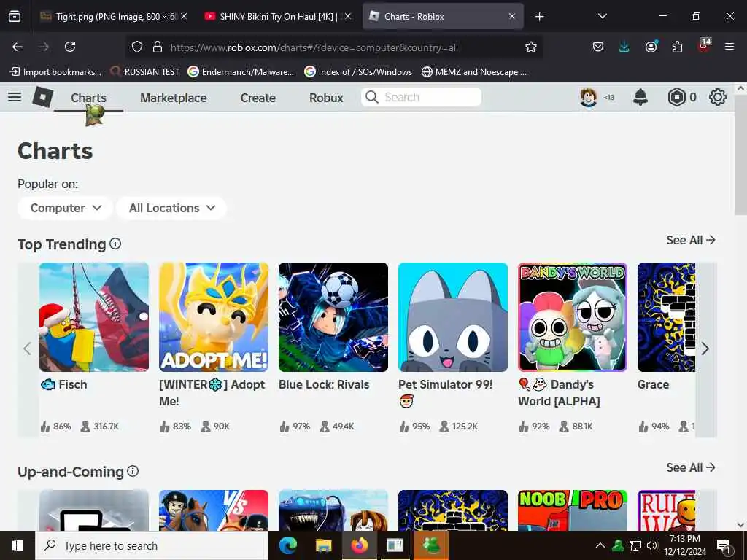The image size is (747, 560).
Task: Open the Computer device dropdown
Action: click(x=65, y=208)
